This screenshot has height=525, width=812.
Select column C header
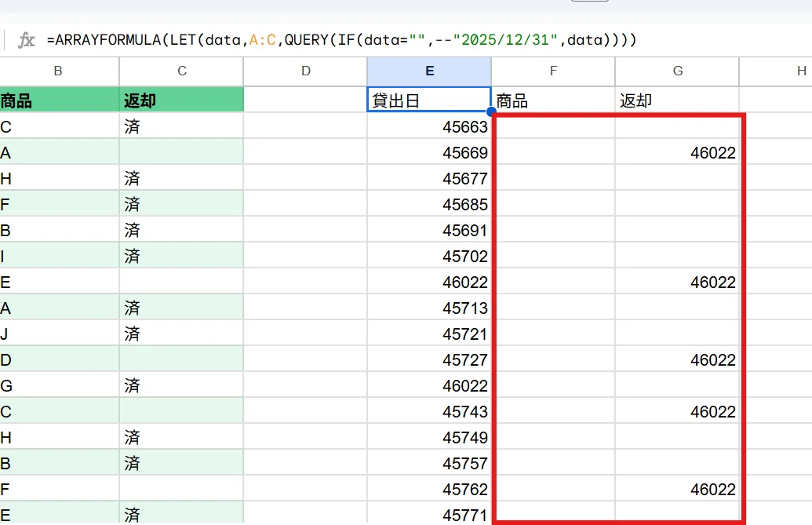[182, 71]
